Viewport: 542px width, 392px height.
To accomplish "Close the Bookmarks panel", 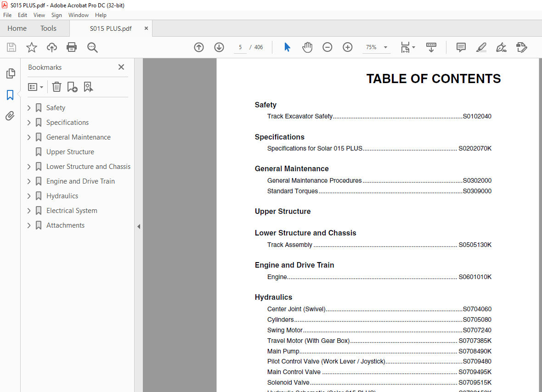I will [x=121, y=67].
